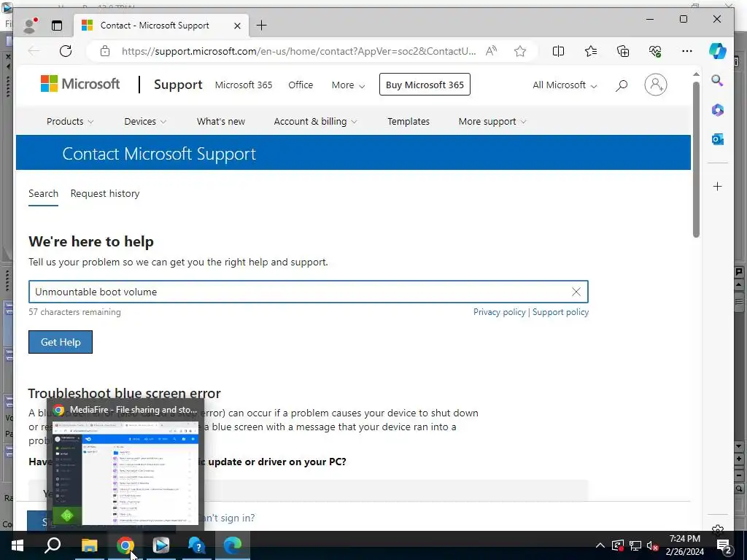Switch to Request history tab
This screenshot has height=560, width=747.
point(105,193)
